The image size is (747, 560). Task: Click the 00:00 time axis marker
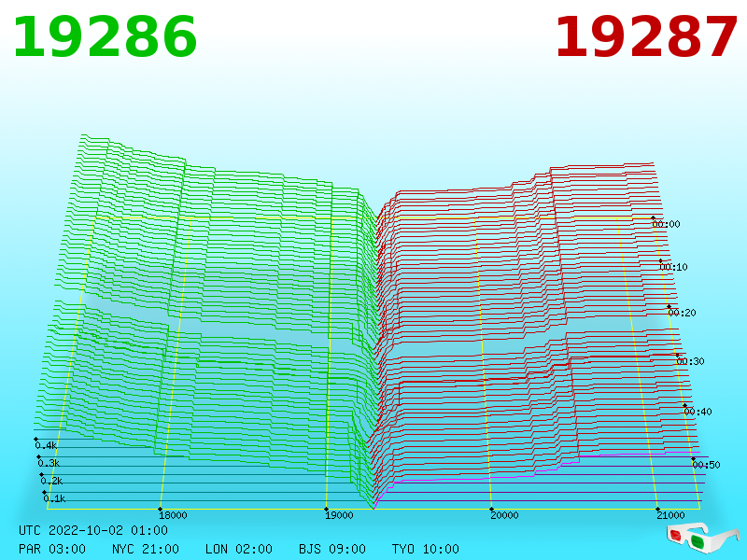pyautogui.click(x=666, y=224)
